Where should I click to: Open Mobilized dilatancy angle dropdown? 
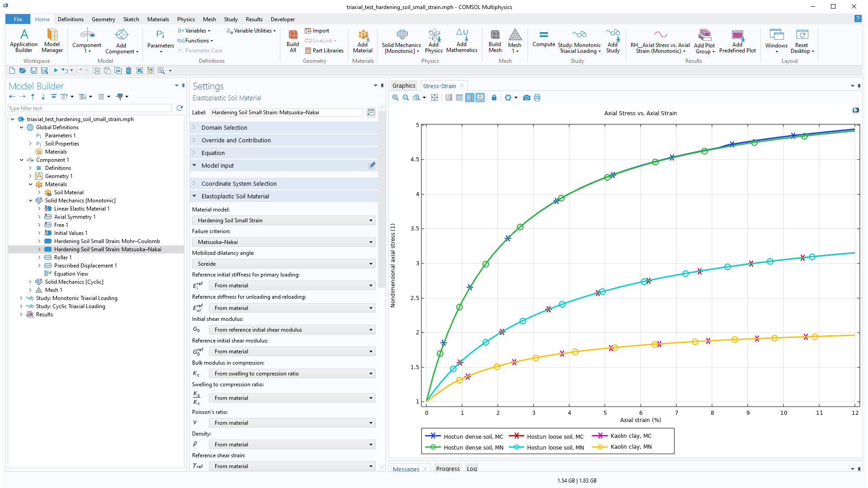(284, 264)
